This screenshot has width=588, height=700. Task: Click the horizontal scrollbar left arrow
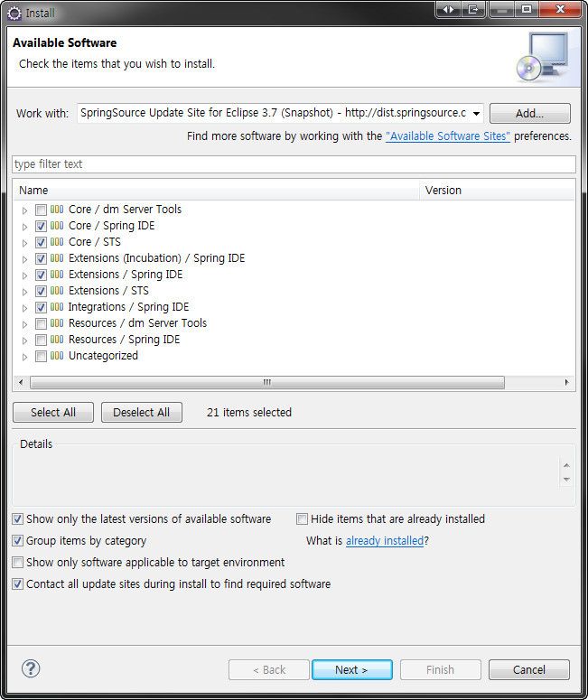[21, 383]
